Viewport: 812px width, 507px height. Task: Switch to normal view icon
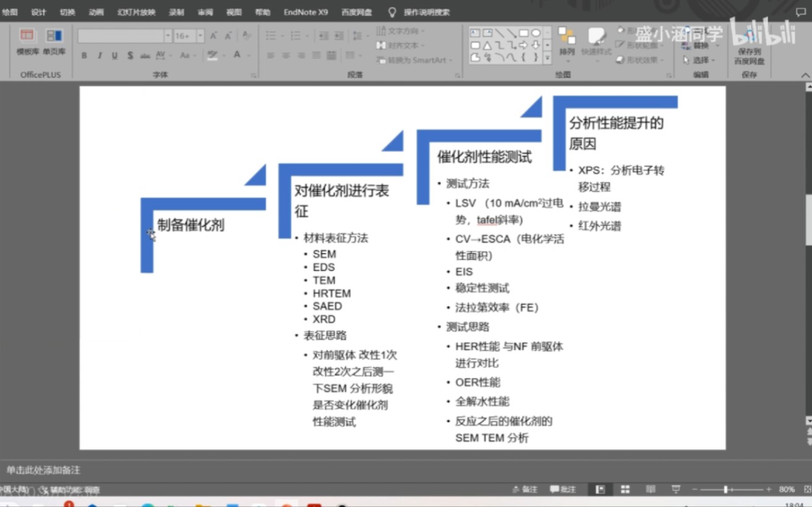[600, 489]
